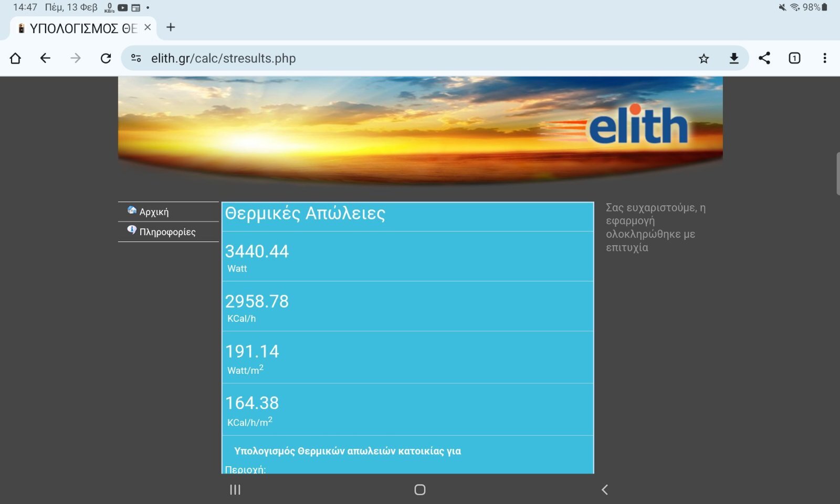Click the address bar URL elith.gr/calc/stresults.php
The width and height of the screenshot is (840, 504).
(224, 58)
